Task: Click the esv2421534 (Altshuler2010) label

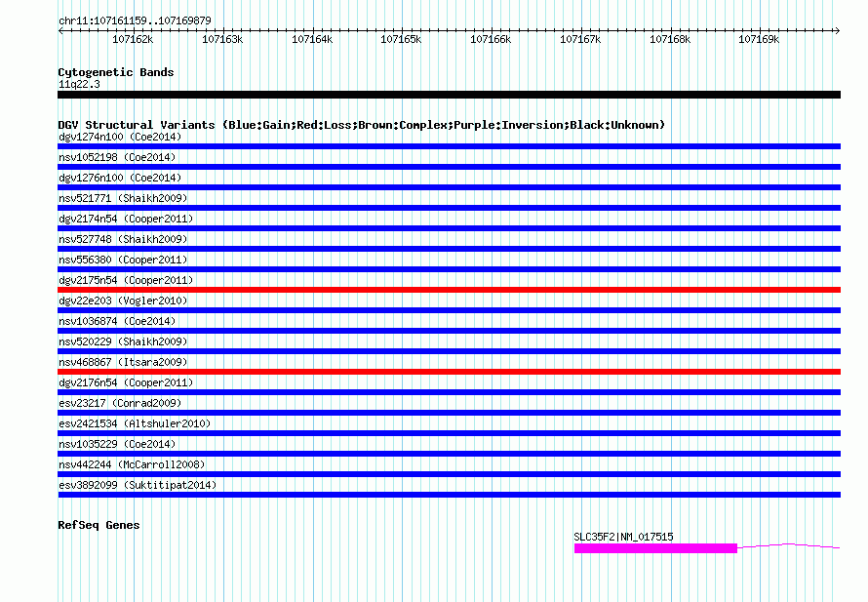Action: point(135,423)
